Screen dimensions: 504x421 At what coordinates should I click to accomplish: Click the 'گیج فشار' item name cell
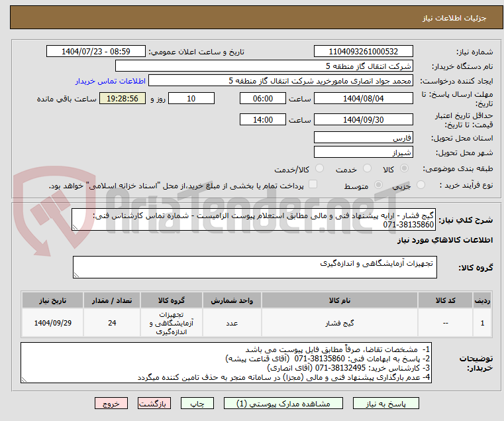click(x=340, y=323)
